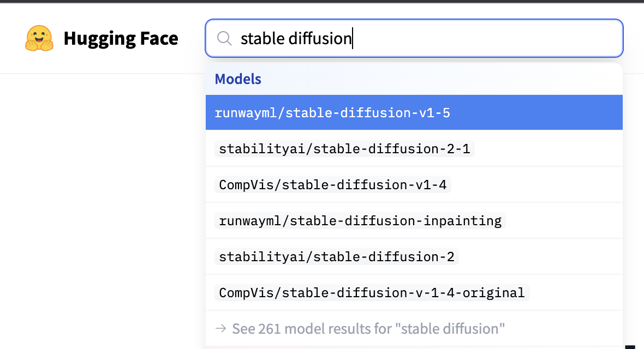Click empty space right of the search text
644x349 pixels.
click(486, 38)
